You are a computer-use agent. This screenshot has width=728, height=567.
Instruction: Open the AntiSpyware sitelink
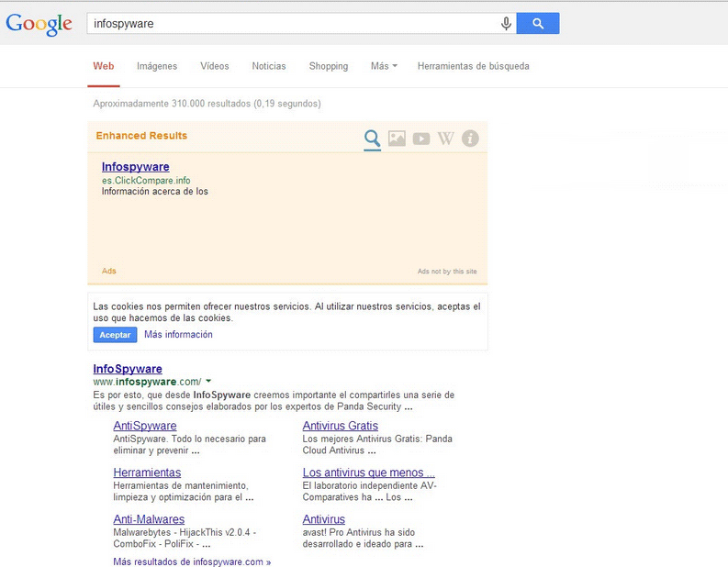point(145,426)
